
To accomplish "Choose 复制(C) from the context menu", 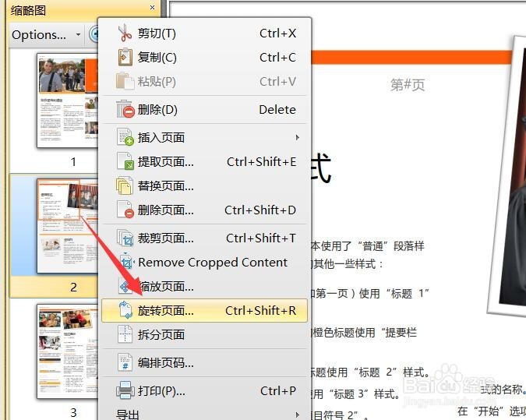I will coord(205,58).
